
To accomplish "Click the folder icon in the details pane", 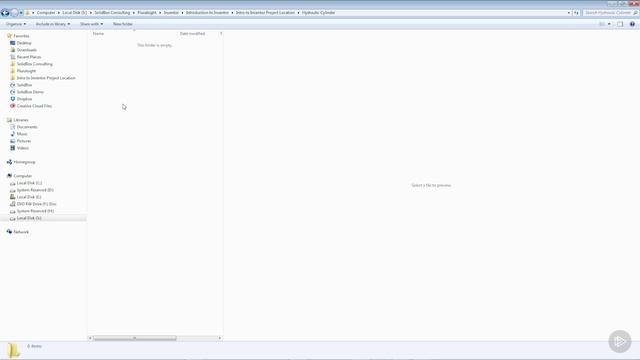I will (x=13, y=350).
